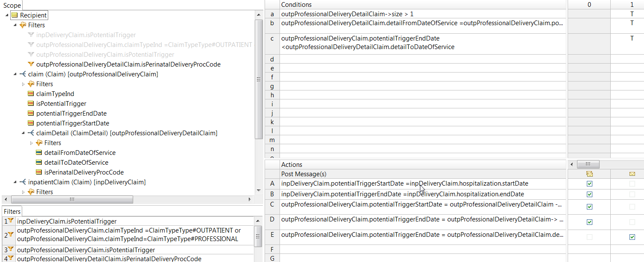Click funnel icon beside inpDeliveryClaim.isPotentialTrigger in Scope tree

tap(31, 35)
